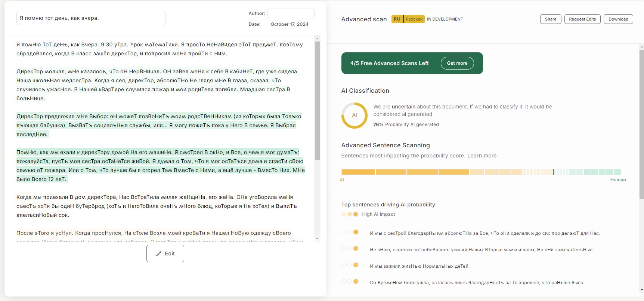644x301 pixels.
Task: Click the results panel scrollbar down arrow
Action: pyautogui.click(x=641, y=290)
